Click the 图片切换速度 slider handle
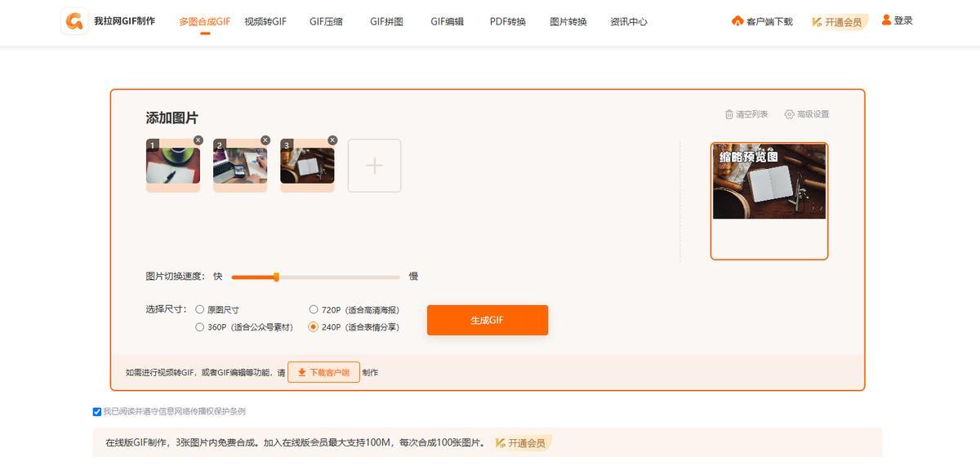This screenshot has width=980, height=470. (276, 277)
